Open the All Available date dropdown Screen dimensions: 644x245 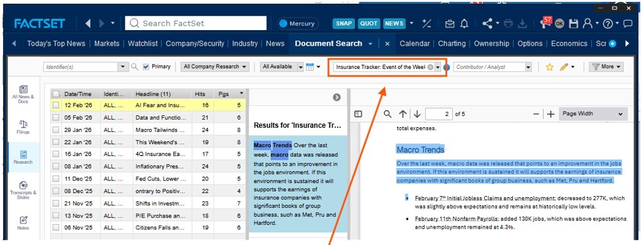click(282, 67)
